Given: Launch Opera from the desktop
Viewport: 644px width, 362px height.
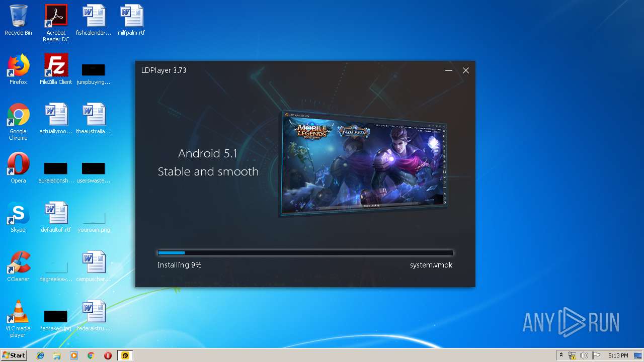Looking at the screenshot, I should 18,168.
